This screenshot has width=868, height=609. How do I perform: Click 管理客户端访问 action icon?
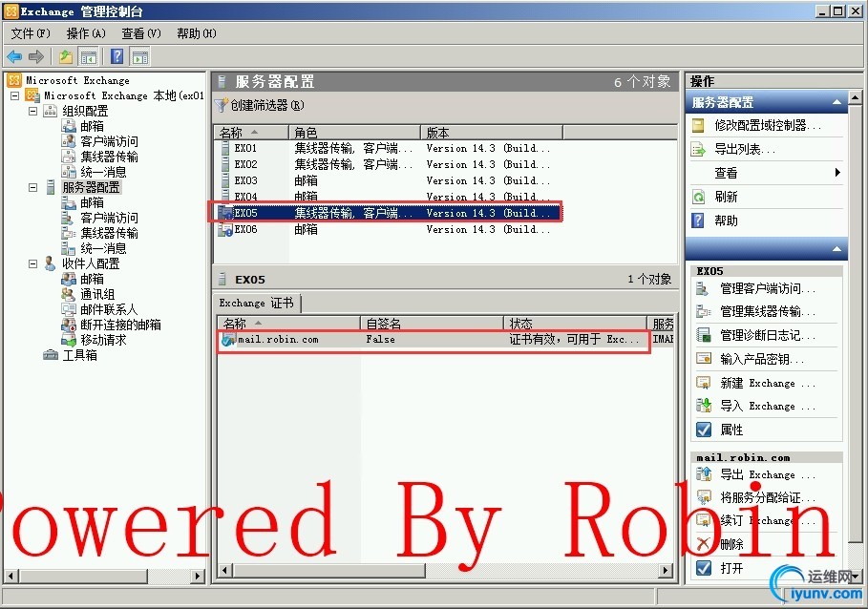(703, 288)
